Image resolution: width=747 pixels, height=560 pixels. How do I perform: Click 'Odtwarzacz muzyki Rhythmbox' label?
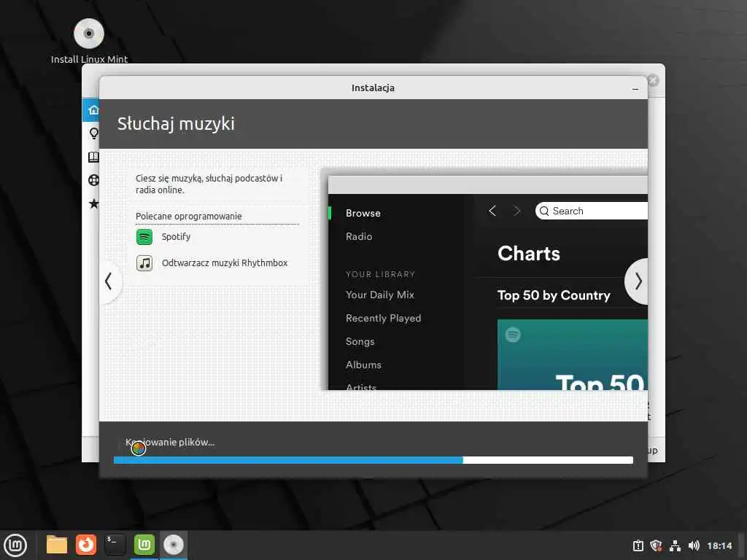tap(225, 262)
